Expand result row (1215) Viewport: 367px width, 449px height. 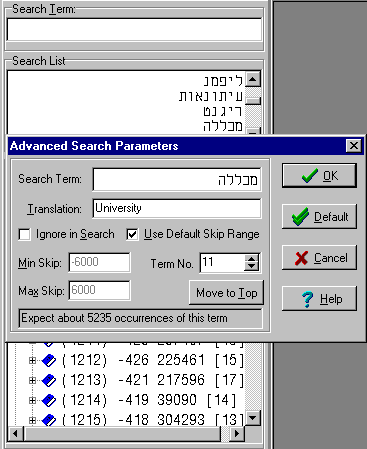click(x=32, y=420)
